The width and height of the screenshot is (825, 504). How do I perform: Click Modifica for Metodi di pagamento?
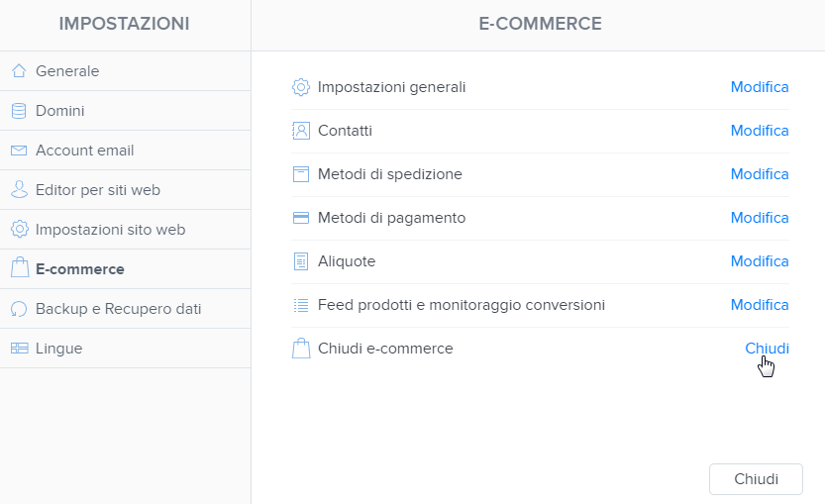[x=760, y=217]
